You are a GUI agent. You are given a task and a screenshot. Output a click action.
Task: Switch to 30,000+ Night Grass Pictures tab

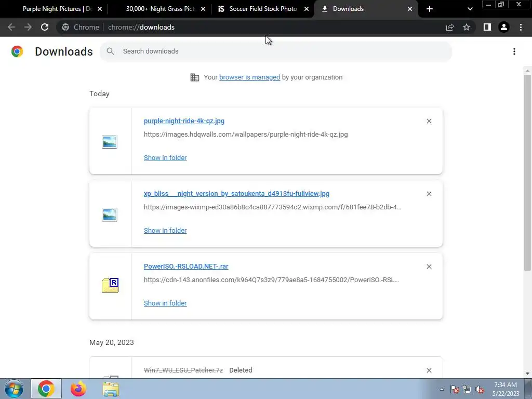(x=159, y=9)
